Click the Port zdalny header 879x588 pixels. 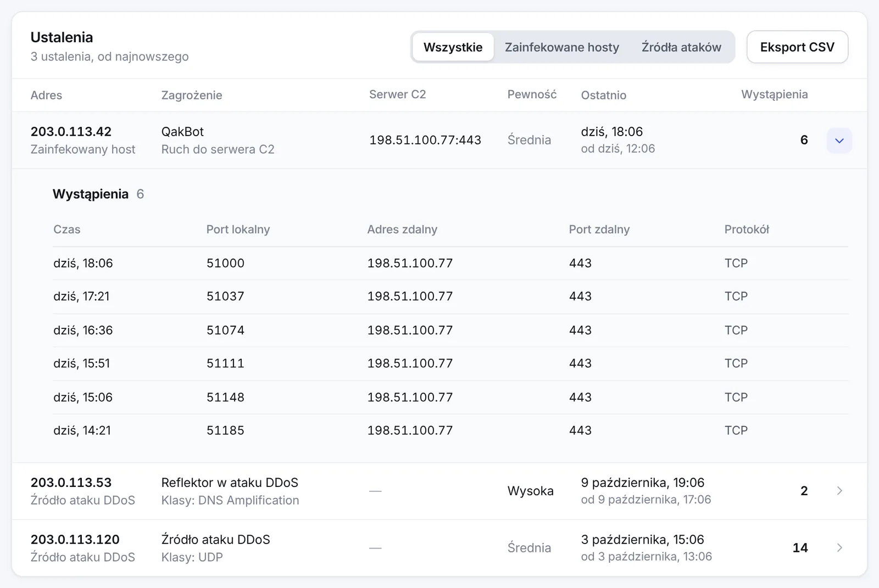(599, 229)
